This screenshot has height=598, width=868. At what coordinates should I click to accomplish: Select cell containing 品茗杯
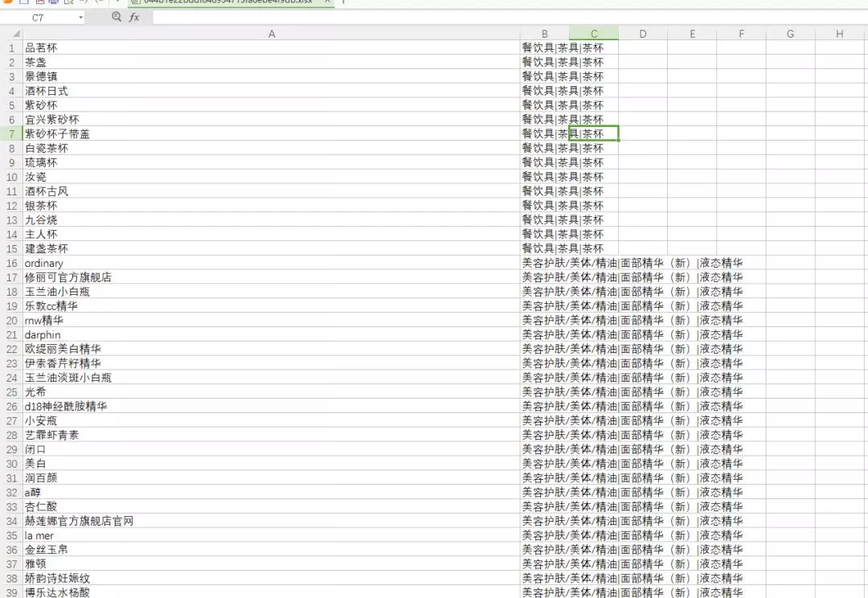point(272,47)
